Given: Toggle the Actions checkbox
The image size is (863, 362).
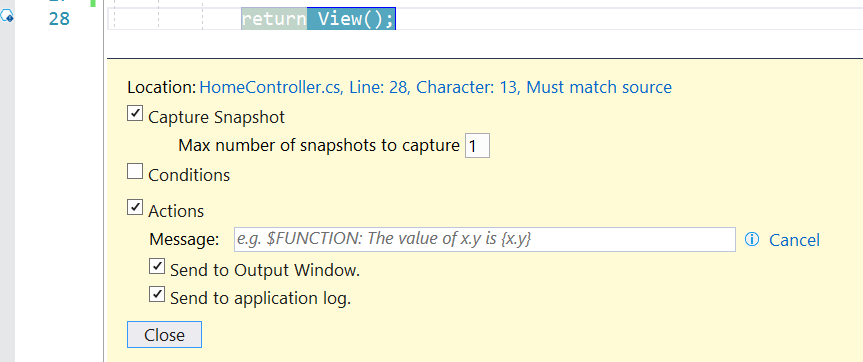Looking at the screenshot, I should click(x=134, y=207).
